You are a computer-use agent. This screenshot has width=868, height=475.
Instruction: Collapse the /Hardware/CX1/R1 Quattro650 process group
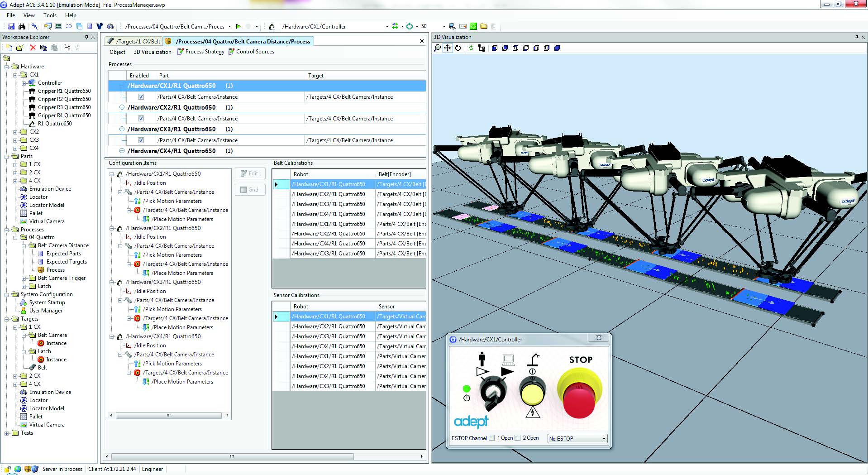point(122,86)
